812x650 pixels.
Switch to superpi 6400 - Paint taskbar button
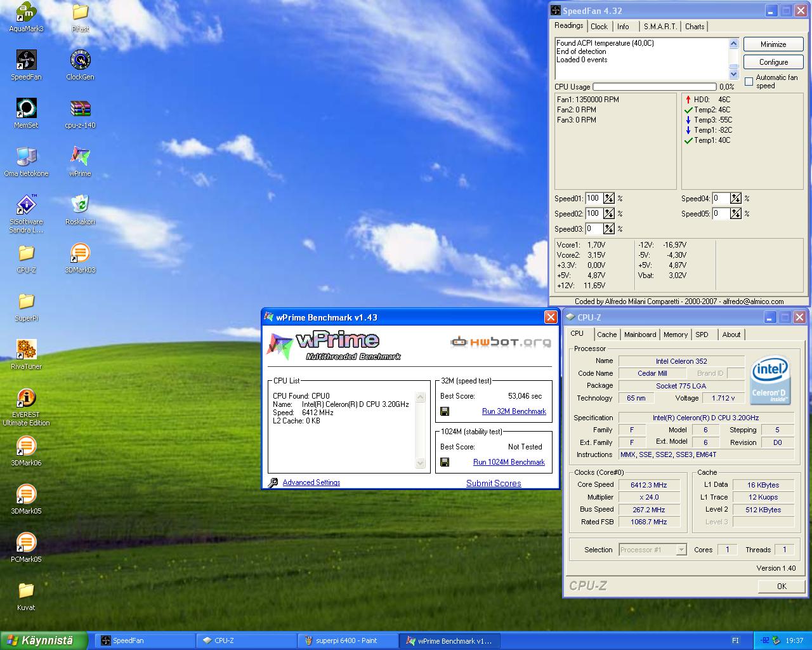coord(348,640)
